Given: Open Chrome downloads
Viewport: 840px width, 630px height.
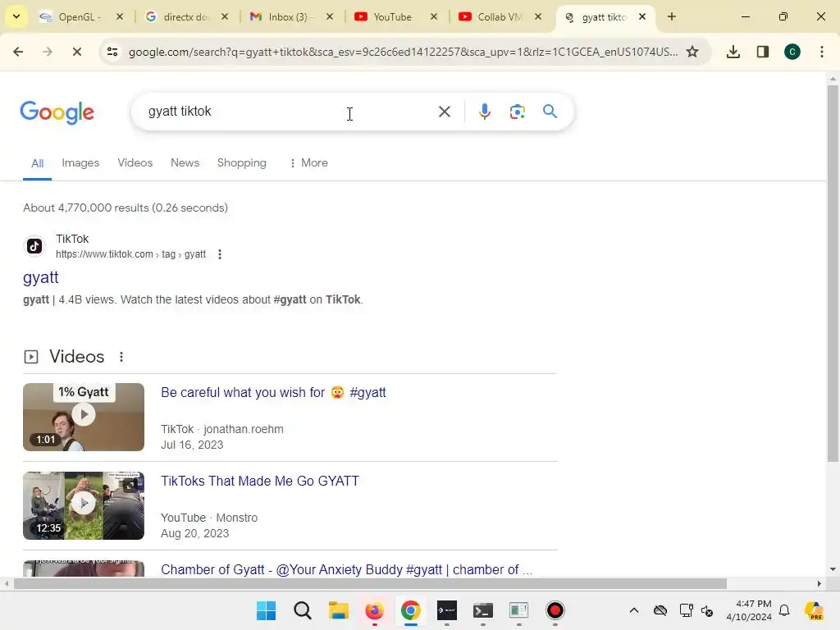Looking at the screenshot, I should click(x=733, y=52).
